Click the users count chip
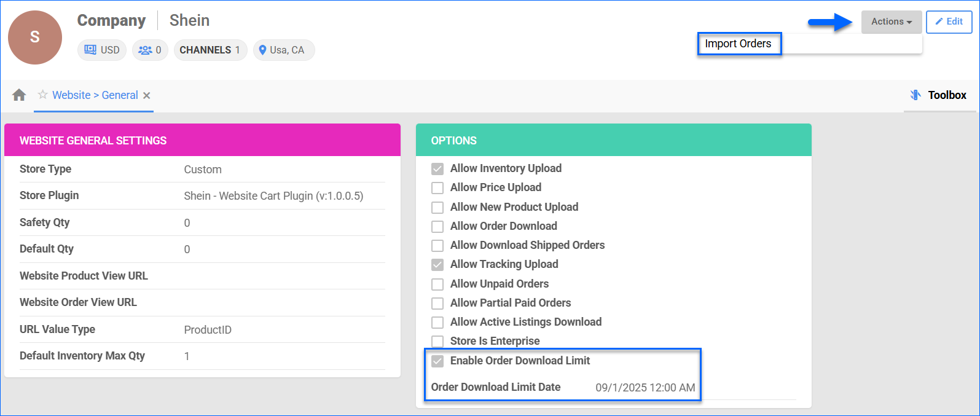The height and width of the screenshot is (416, 980). [x=150, y=50]
